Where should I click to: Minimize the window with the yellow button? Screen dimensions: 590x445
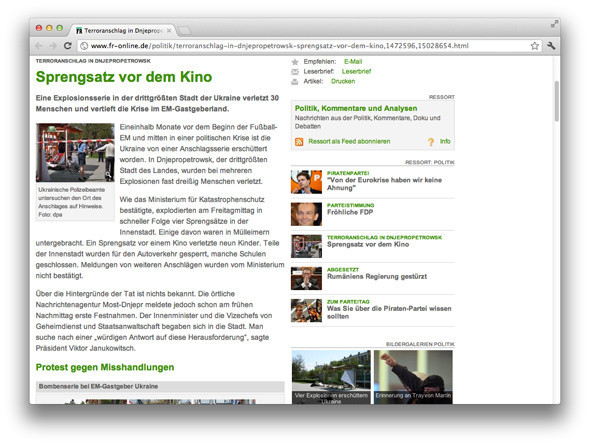tap(49, 28)
